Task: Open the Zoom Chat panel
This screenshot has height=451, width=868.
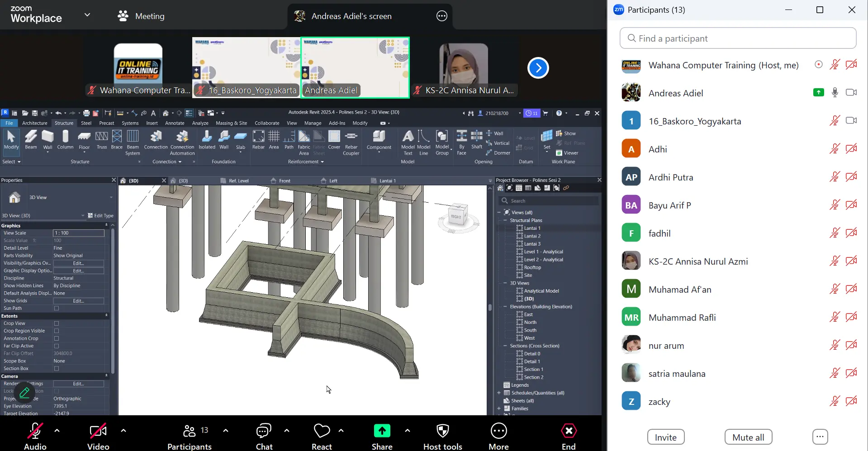Action: [264, 436]
